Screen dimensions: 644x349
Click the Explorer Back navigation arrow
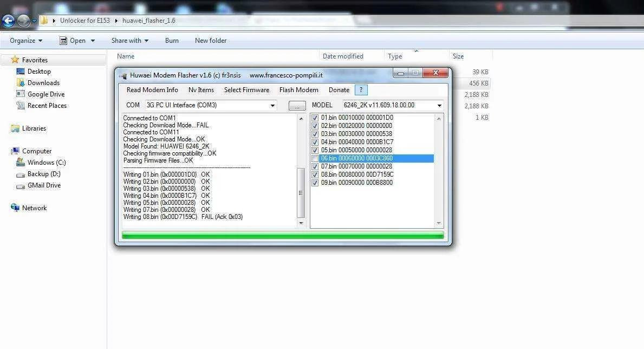point(8,21)
